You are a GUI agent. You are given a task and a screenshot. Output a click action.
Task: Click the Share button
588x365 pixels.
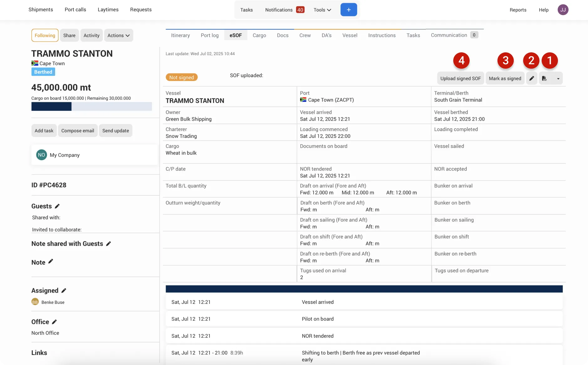tap(69, 35)
